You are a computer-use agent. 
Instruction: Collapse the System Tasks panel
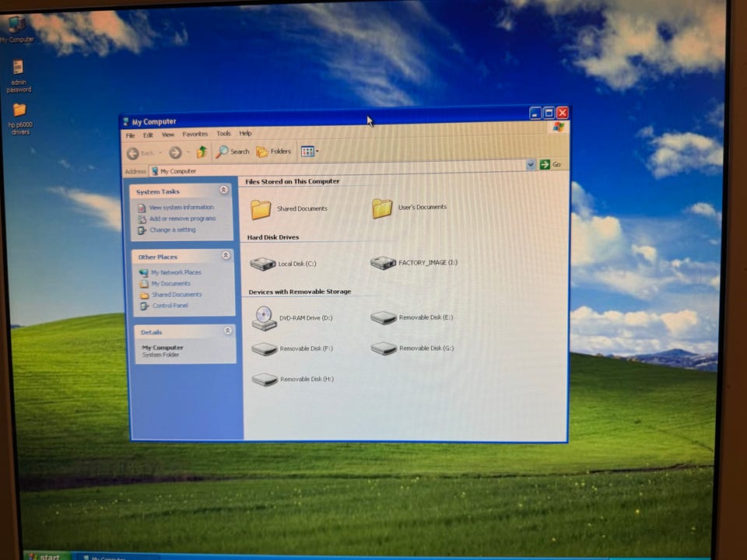tap(223, 190)
